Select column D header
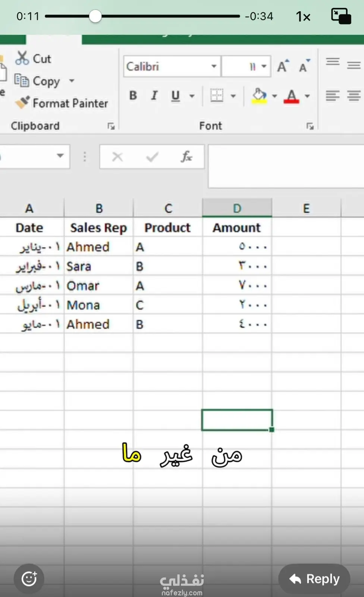Viewport: 364px width, 597px height. coord(237,208)
